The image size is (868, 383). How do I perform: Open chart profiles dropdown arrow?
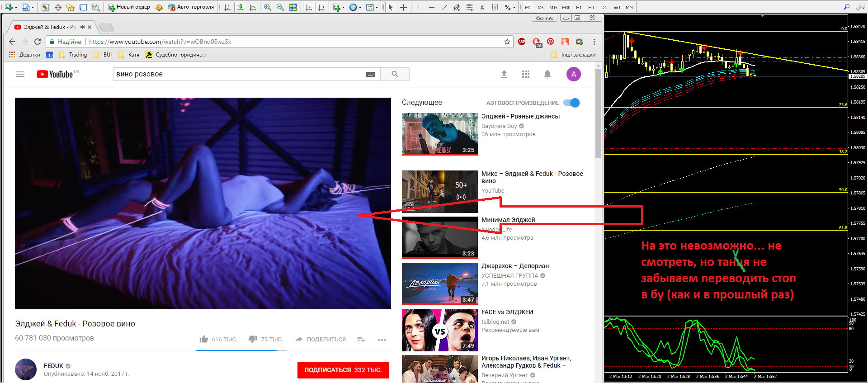33,8
